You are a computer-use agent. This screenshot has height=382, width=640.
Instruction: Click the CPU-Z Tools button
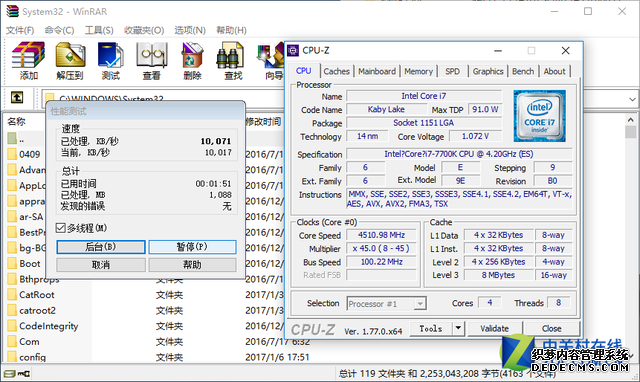point(431,328)
